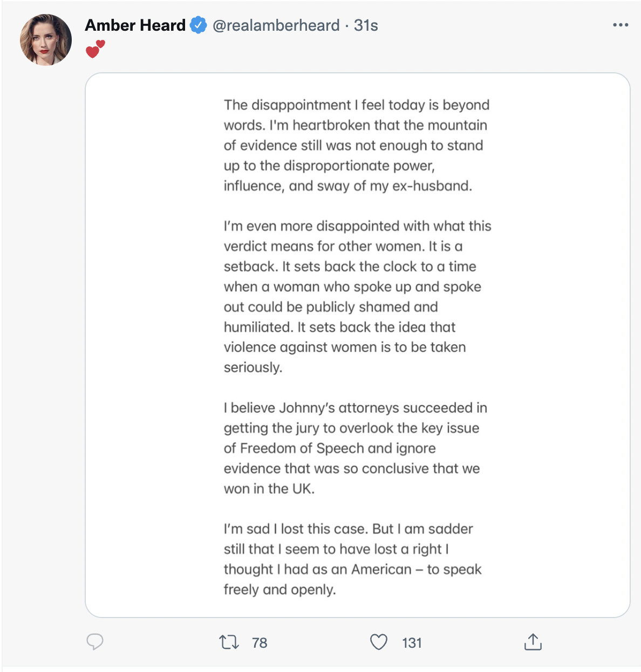This screenshot has width=641, height=672.
Task: View the 78 retweets count
Action: click(x=260, y=643)
